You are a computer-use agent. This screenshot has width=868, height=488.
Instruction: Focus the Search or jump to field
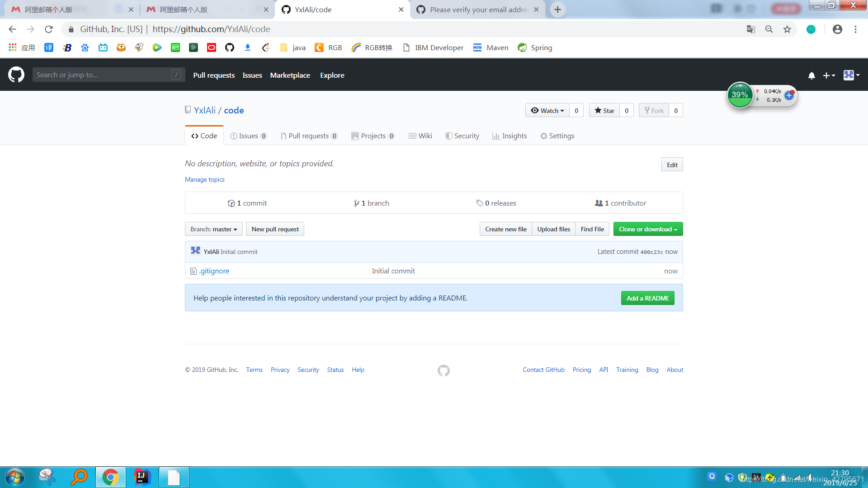(x=104, y=75)
